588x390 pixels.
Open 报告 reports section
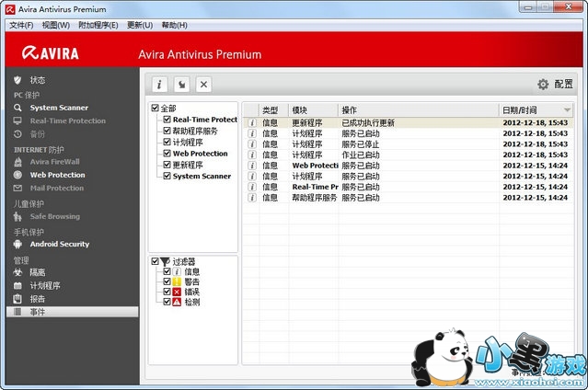click(38, 299)
